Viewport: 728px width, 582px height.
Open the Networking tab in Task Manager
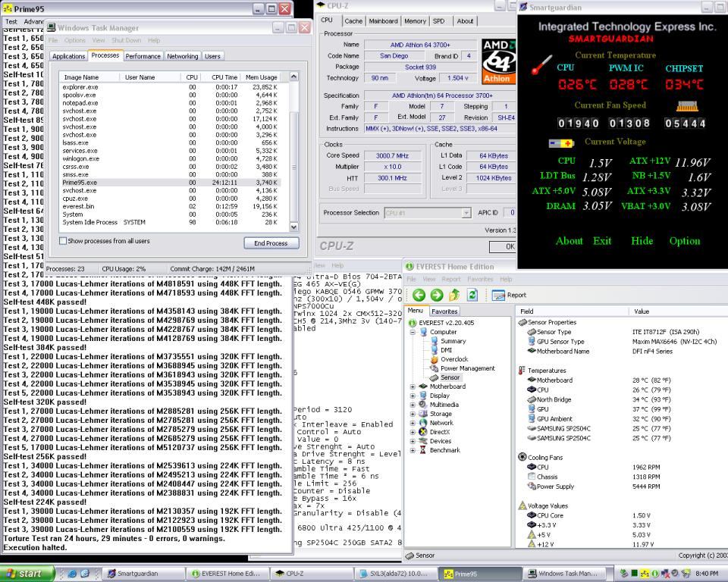tap(183, 56)
